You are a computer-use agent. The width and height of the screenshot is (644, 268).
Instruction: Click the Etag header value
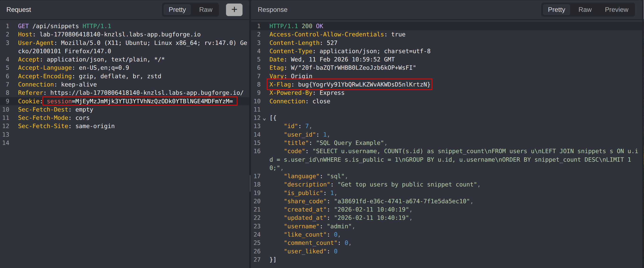[x=353, y=68]
